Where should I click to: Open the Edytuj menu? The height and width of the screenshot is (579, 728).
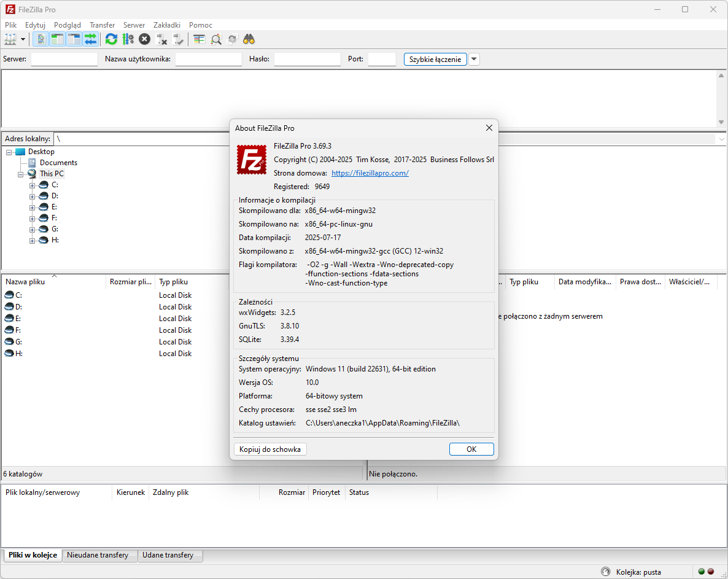pyautogui.click(x=35, y=25)
